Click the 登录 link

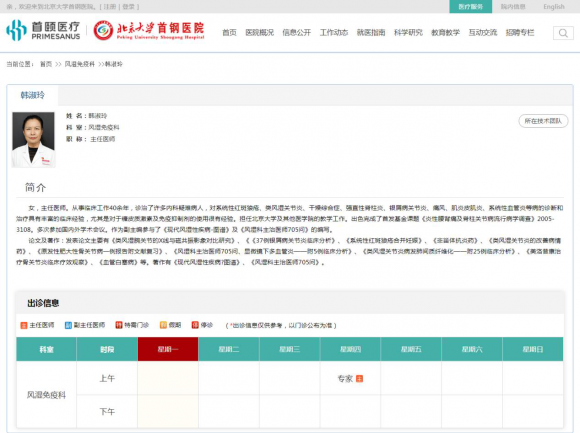tap(128, 7)
